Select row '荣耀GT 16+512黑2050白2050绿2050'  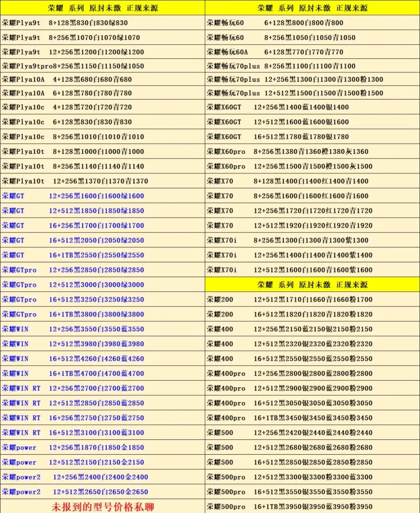(x=103, y=240)
